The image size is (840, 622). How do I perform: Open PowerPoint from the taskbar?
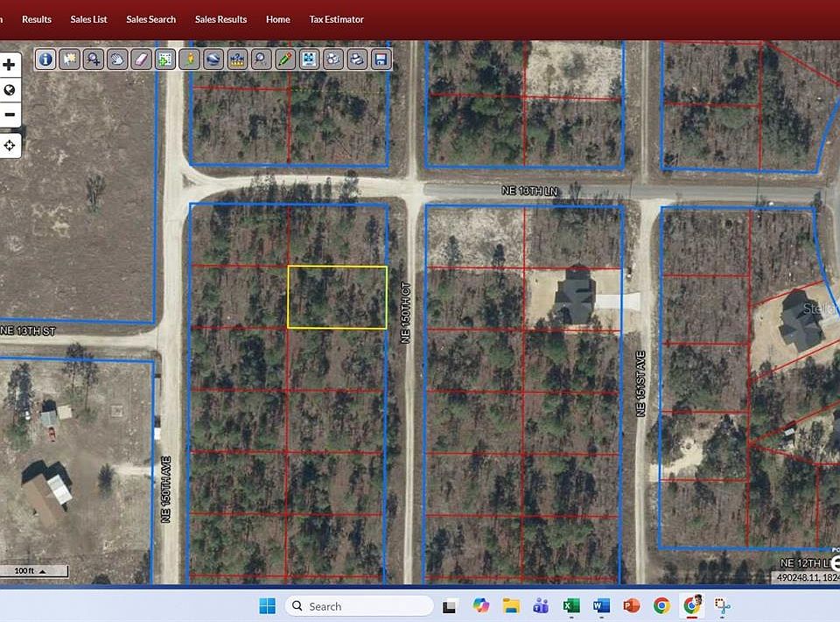632,606
